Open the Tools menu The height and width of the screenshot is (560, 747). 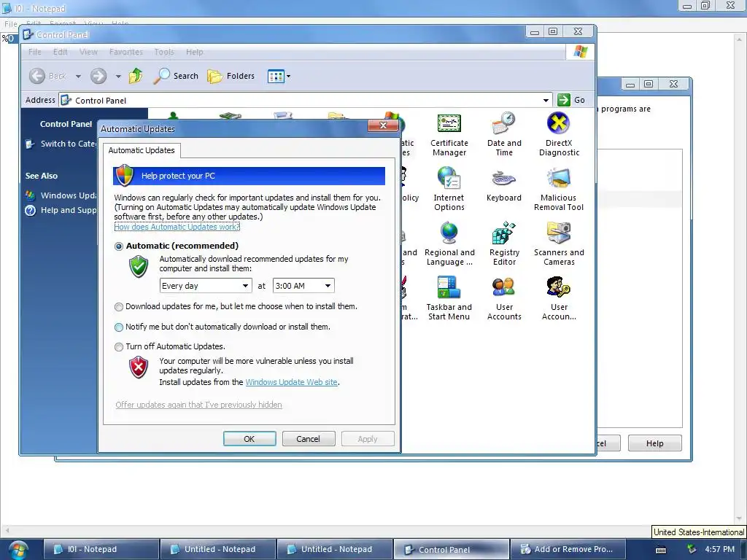tap(164, 52)
